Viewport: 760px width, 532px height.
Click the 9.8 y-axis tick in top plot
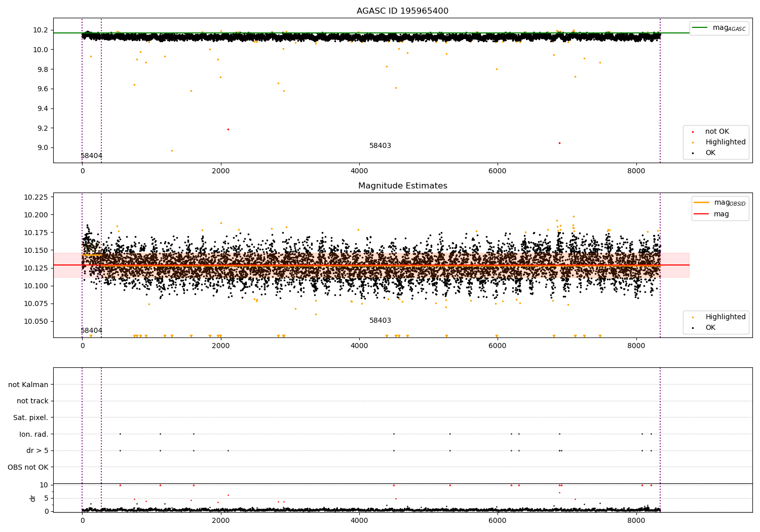[43, 69]
